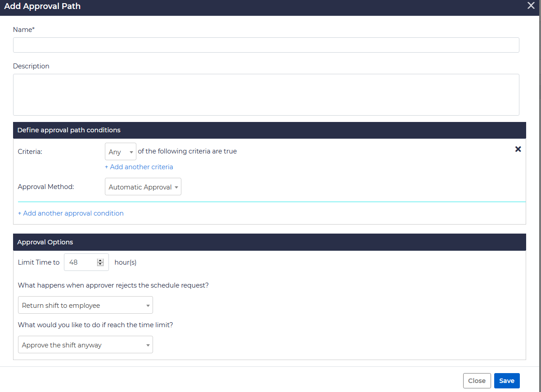
Task: Expand the Approval Method dropdown
Action: click(x=143, y=187)
